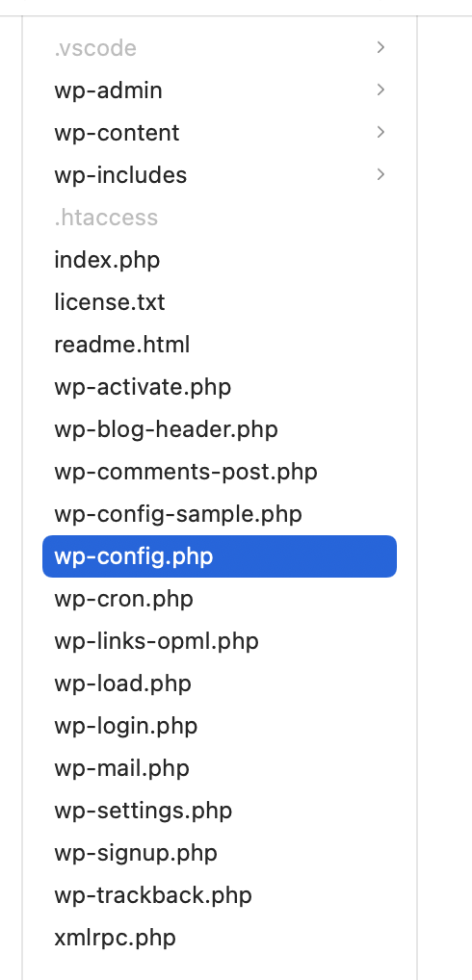Image resolution: width=472 pixels, height=980 pixels.
Task: Select wp-config-sample.php
Action: pyautogui.click(x=220, y=514)
